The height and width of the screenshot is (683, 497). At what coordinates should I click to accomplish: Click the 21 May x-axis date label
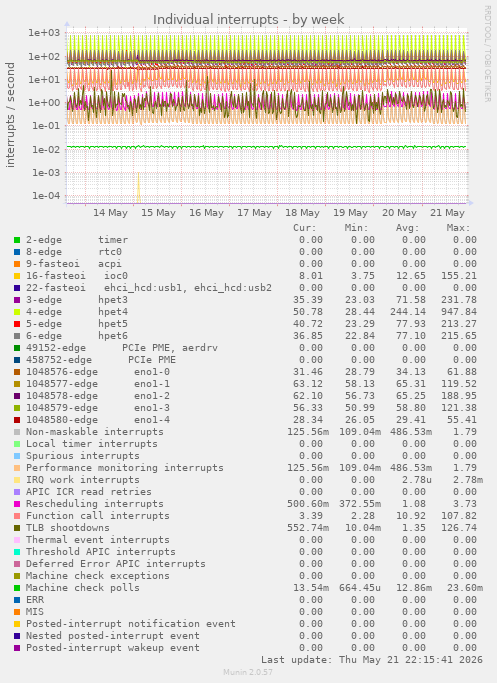tap(447, 213)
